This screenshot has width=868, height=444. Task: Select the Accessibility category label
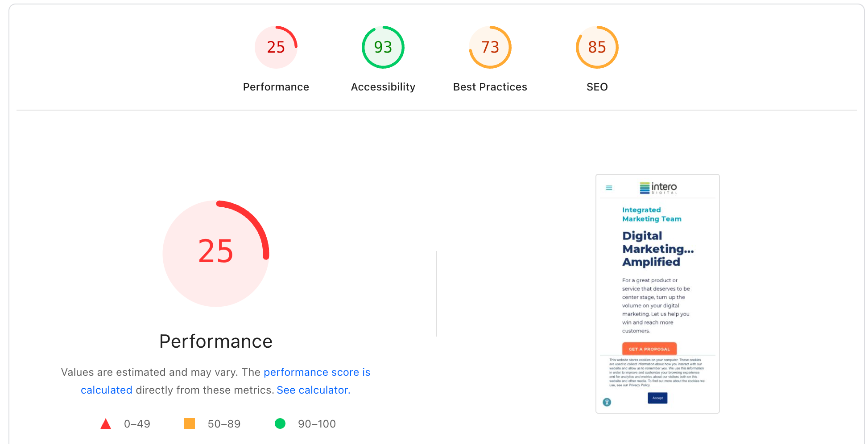click(383, 87)
